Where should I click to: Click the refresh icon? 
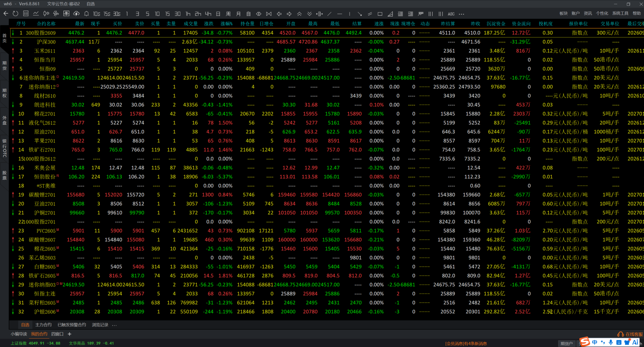(x=16, y=13)
